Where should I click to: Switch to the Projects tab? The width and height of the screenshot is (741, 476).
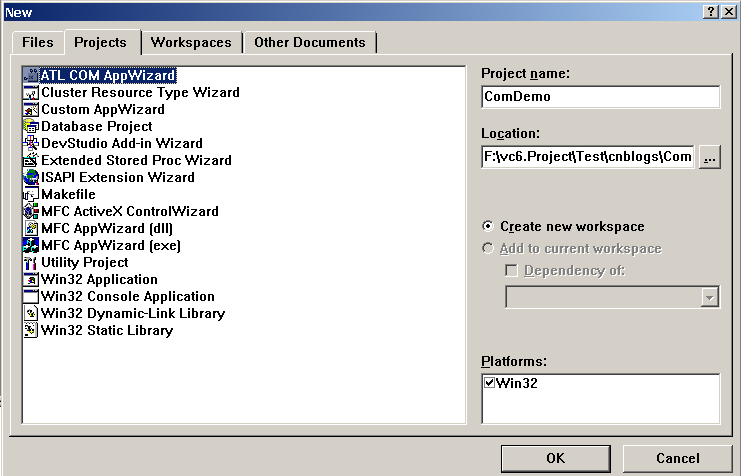[x=101, y=43]
